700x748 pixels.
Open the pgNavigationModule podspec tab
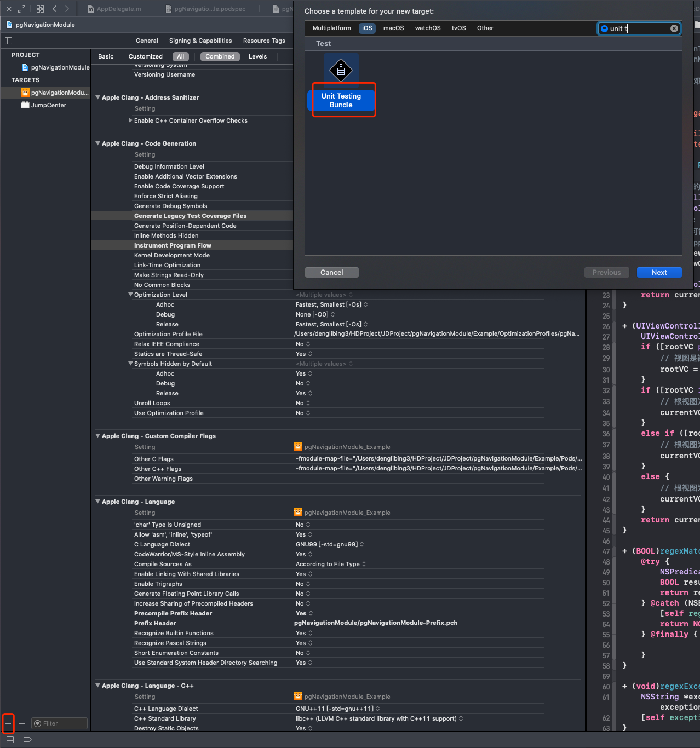click(x=205, y=9)
